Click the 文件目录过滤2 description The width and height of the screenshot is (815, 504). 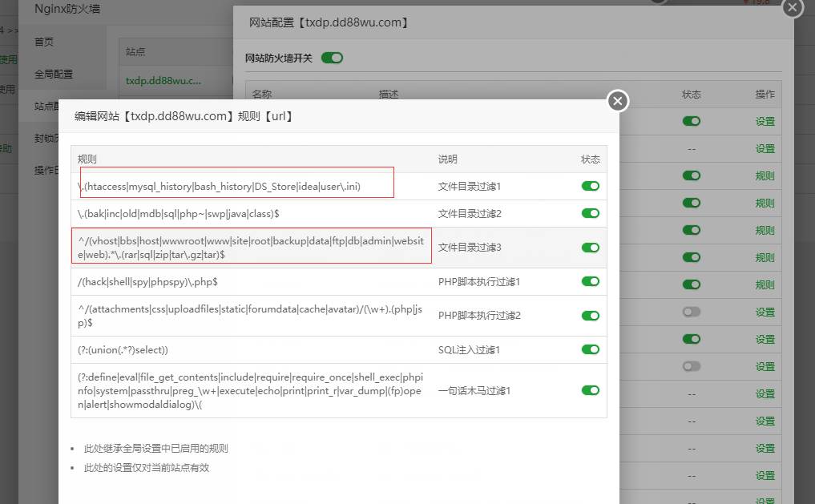tap(470, 214)
